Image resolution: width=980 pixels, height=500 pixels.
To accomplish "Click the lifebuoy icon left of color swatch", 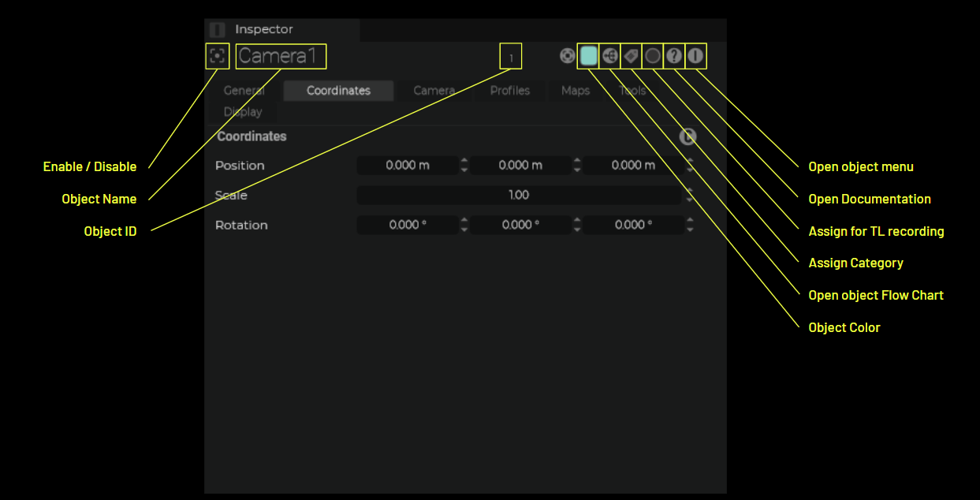I will pos(567,56).
